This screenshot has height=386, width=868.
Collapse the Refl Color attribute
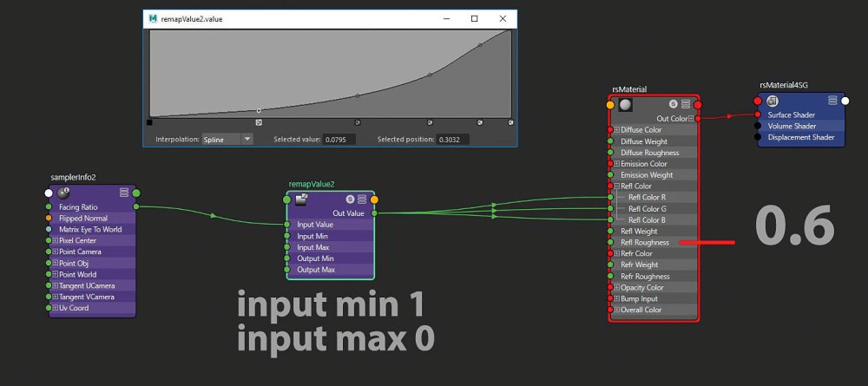pos(616,186)
